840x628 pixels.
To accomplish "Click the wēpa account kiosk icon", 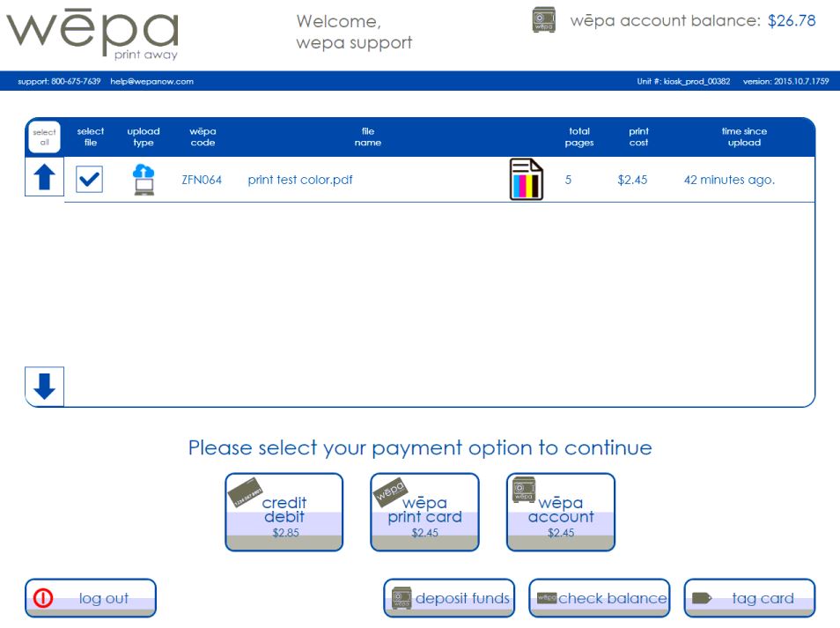I will tap(522, 491).
